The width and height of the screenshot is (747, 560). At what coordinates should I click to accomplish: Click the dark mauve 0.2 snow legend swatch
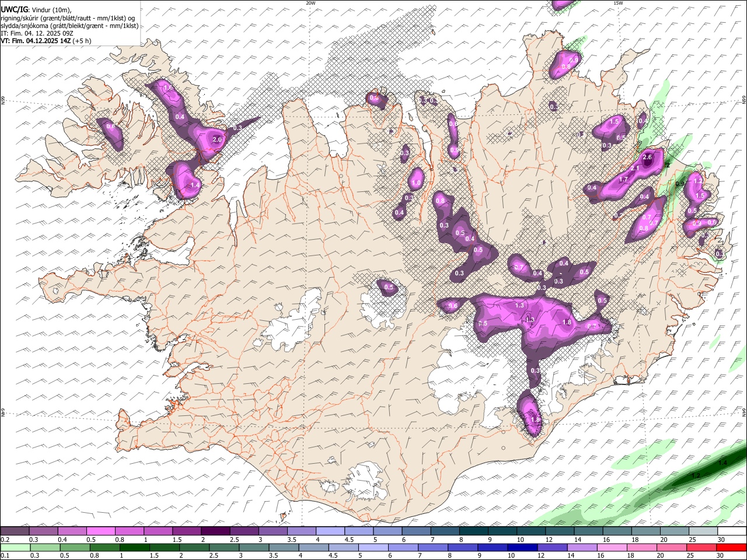15,531
